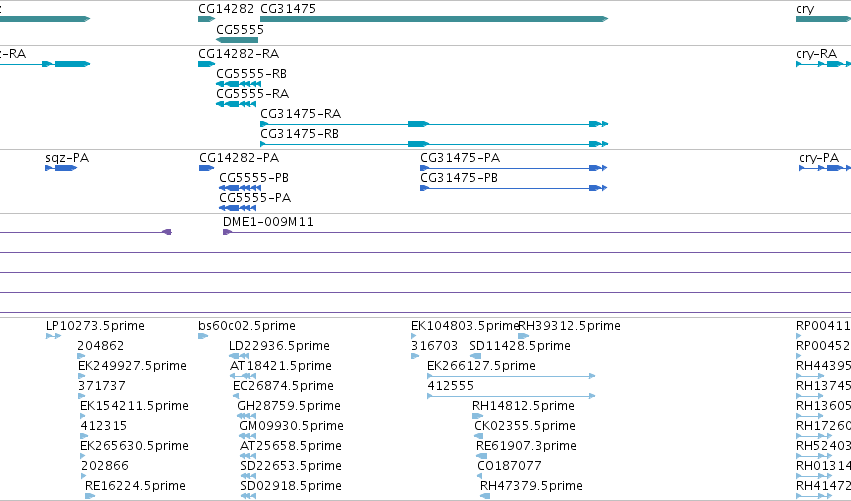Select the CG14282 gene label
Image resolution: width=851 pixels, height=501 pixels.
point(226,9)
